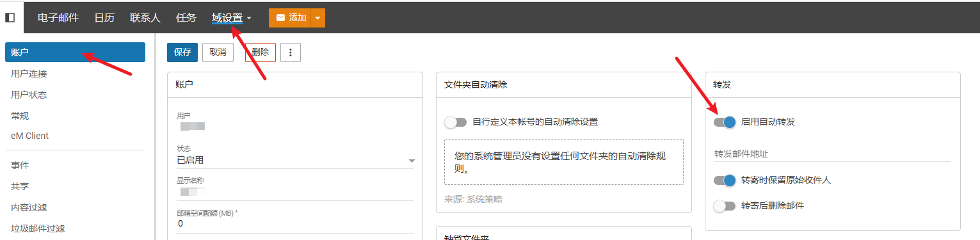Image resolution: width=980 pixels, height=240 pixels.
Task: Open the 联系人 section
Action: 145,18
